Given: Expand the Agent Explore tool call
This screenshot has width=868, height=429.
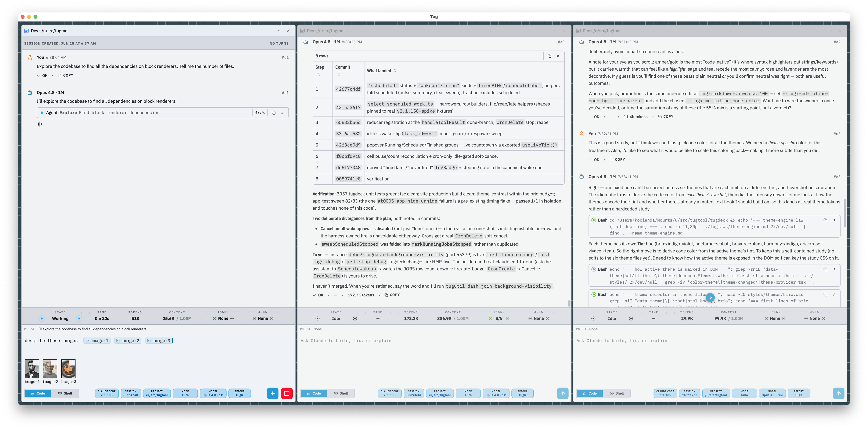Looking at the screenshot, I should click(282, 113).
